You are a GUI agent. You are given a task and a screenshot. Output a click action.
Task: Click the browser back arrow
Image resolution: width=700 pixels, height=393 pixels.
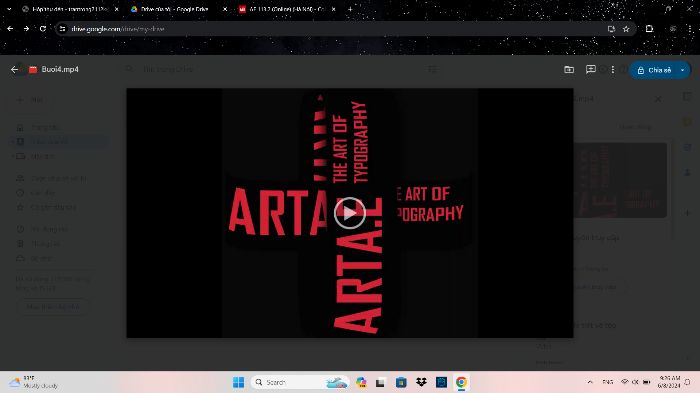(x=10, y=29)
